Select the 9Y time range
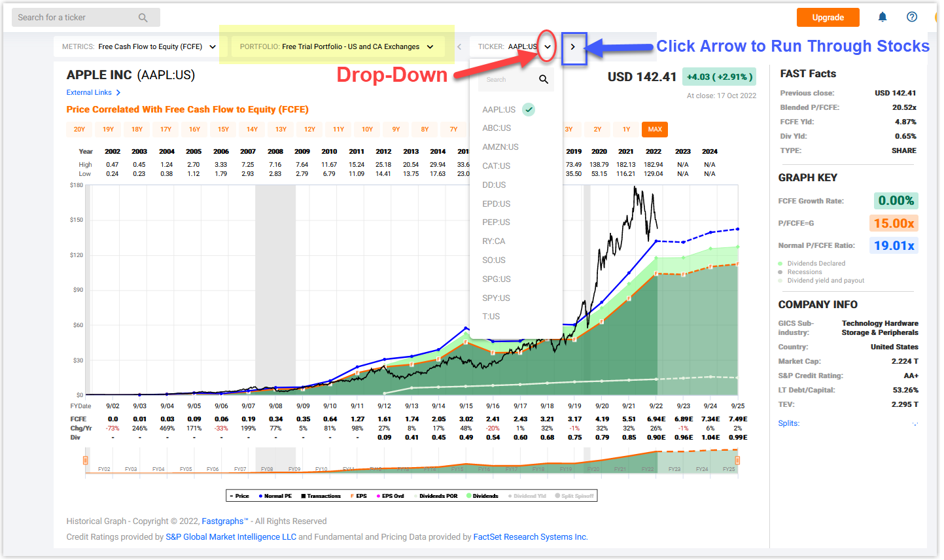The image size is (944, 560). pyautogui.click(x=396, y=130)
